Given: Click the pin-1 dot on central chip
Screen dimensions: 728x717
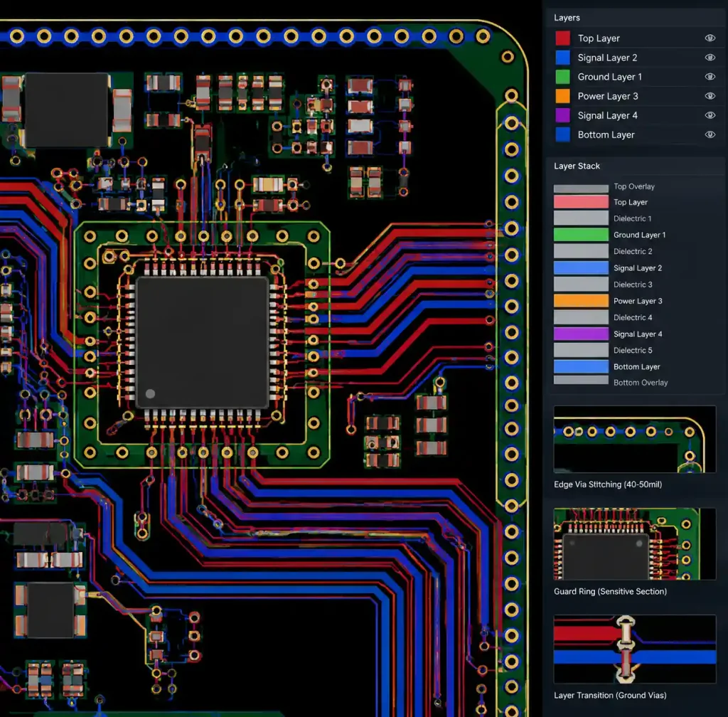Looking at the screenshot, I should point(150,394).
